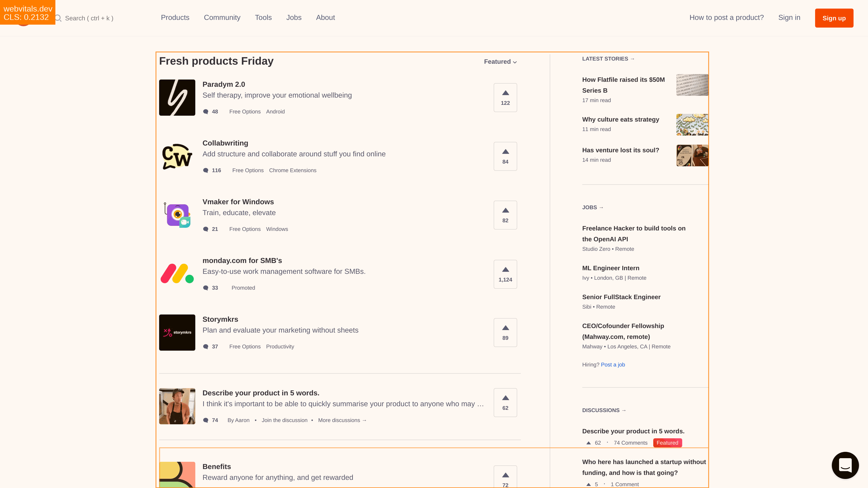Open the About menu
868x488 pixels.
tap(325, 18)
